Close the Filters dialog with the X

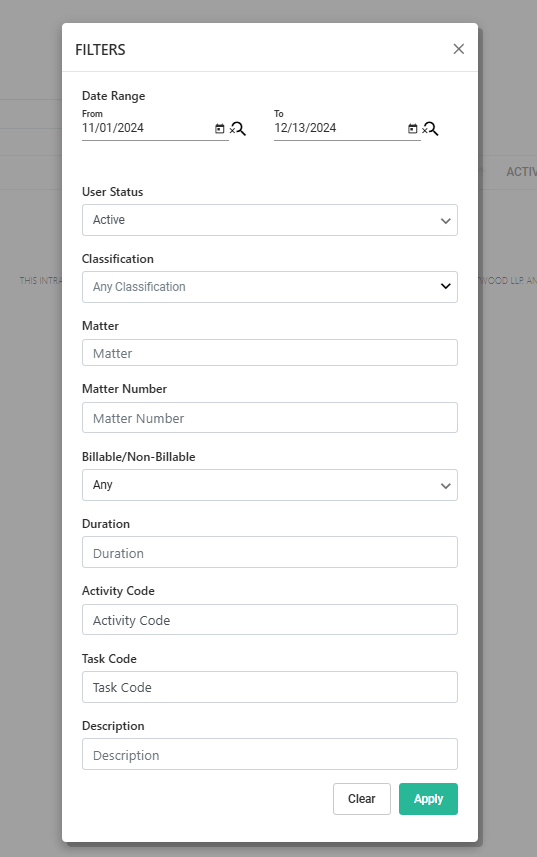coord(459,49)
